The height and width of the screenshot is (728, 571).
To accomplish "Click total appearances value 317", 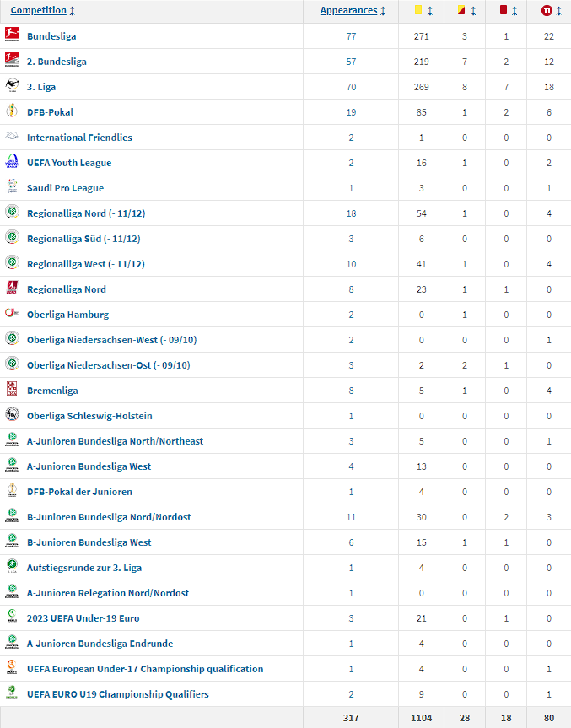I will (351, 718).
